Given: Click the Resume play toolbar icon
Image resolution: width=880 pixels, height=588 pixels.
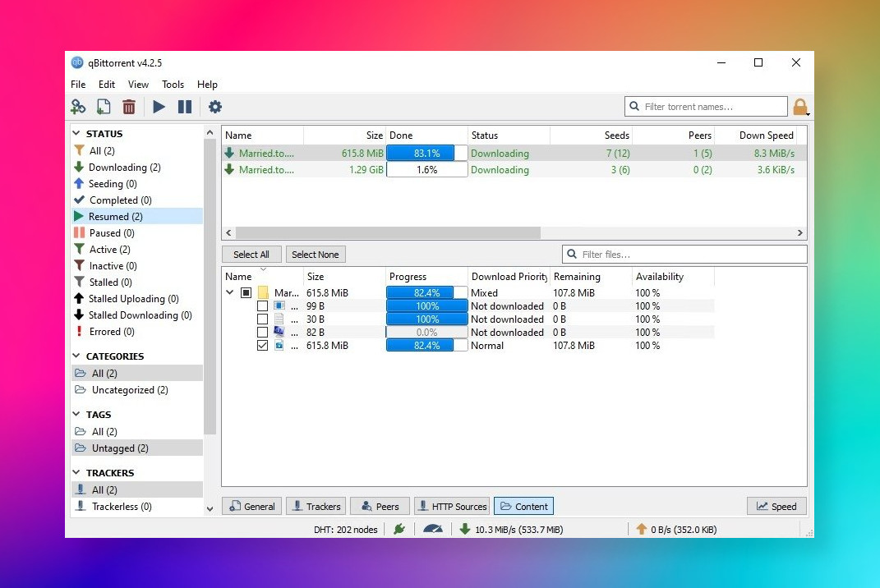Looking at the screenshot, I should [159, 107].
